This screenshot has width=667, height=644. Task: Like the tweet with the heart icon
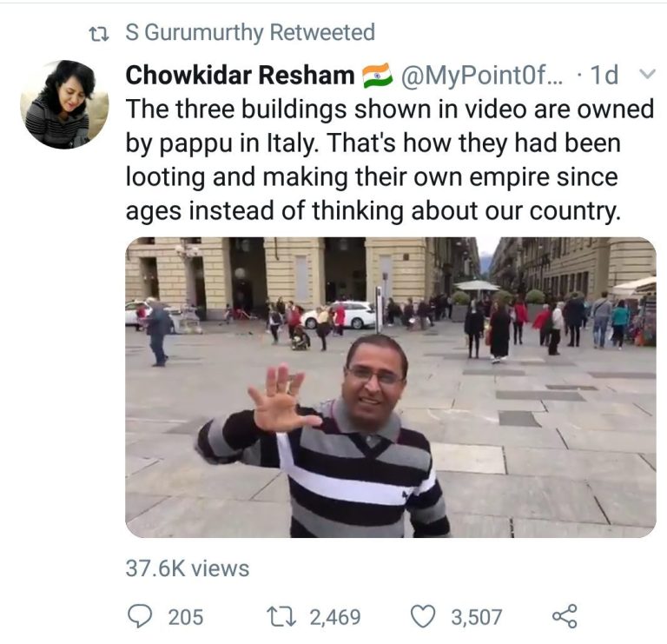[x=423, y=616]
